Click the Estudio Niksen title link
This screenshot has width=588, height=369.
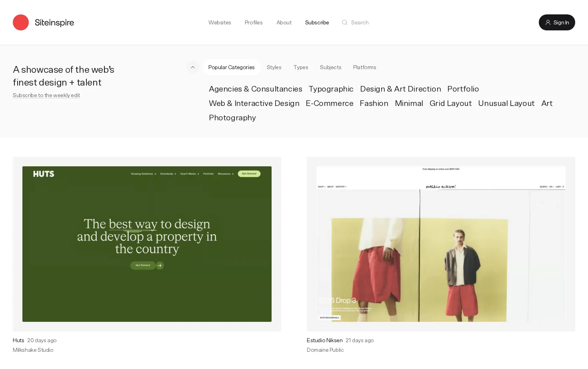coord(324,340)
